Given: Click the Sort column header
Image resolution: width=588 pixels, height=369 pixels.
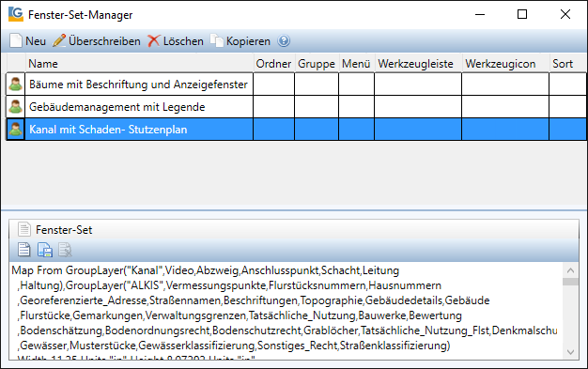Looking at the screenshot, I should [x=567, y=63].
